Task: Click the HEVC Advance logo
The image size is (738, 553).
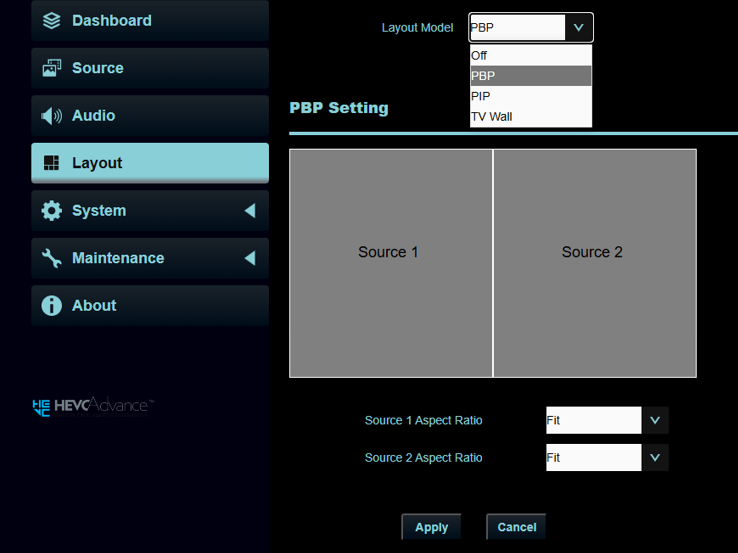Action: 92,405
